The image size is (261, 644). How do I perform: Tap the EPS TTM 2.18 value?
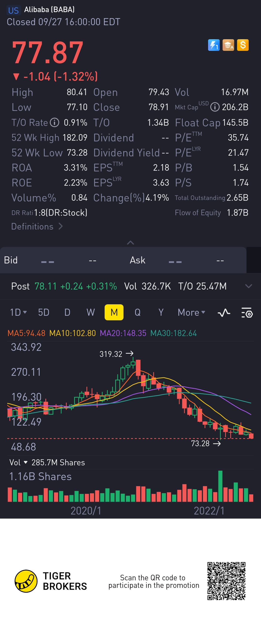click(x=161, y=168)
